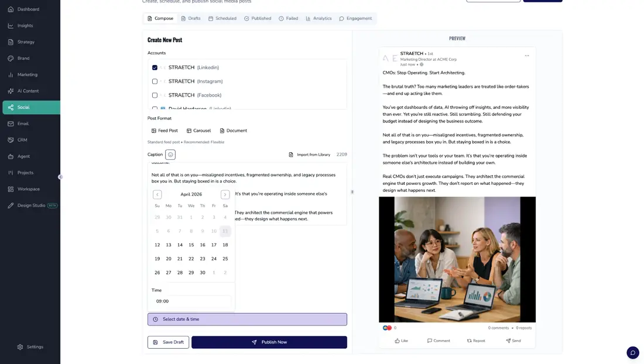This screenshot has width=644, height=364.
Task: Open the Marketing section
Action: (30, 75)
